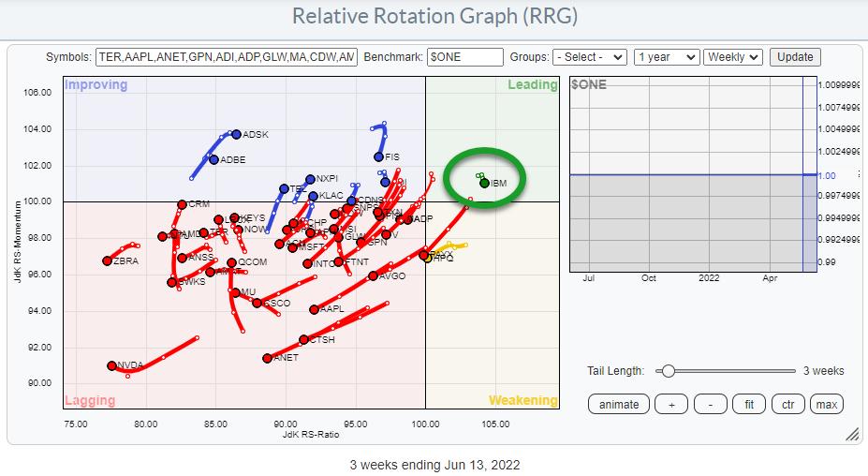Select the blue FIS data point
This screenshot has height=476, width=868.
click(379, 156)
